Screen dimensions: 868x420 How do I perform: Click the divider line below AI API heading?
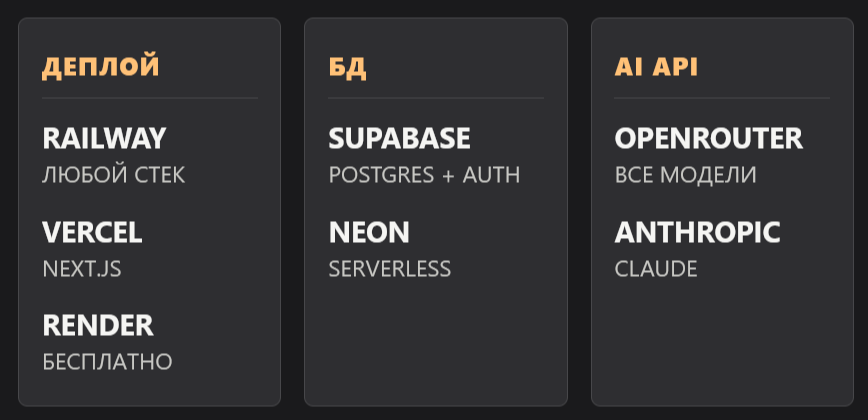(x=722, y=98)
